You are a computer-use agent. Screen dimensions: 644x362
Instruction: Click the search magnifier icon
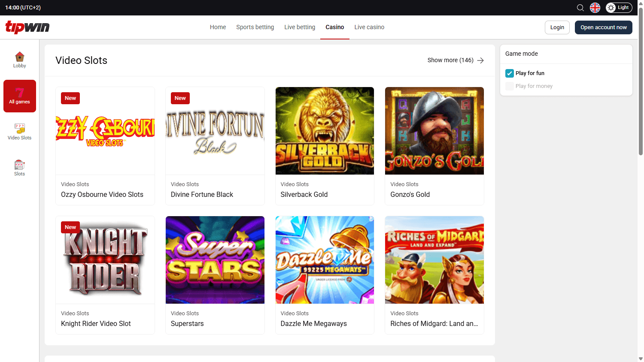580,8
